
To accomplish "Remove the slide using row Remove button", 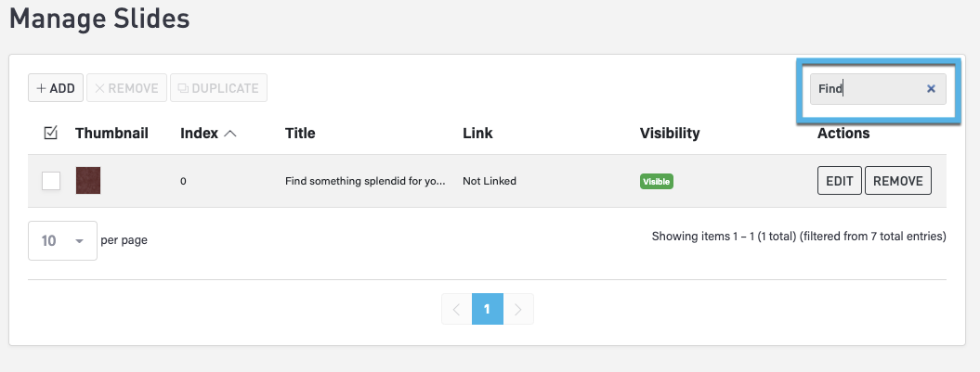I will click(897, 181).
